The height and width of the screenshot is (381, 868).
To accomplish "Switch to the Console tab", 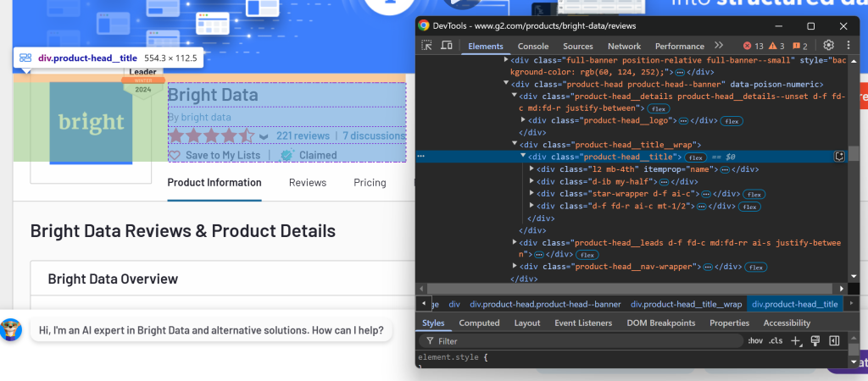I will [x=533, y=46].
